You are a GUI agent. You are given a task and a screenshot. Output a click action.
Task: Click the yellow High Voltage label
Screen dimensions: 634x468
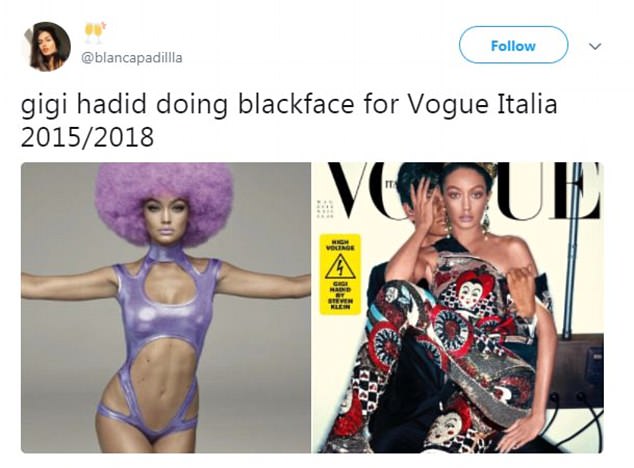(x=340, y=274)
